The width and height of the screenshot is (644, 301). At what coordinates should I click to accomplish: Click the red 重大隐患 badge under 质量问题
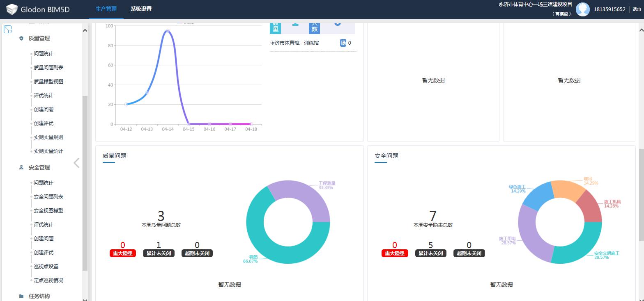tap(122, 253)
